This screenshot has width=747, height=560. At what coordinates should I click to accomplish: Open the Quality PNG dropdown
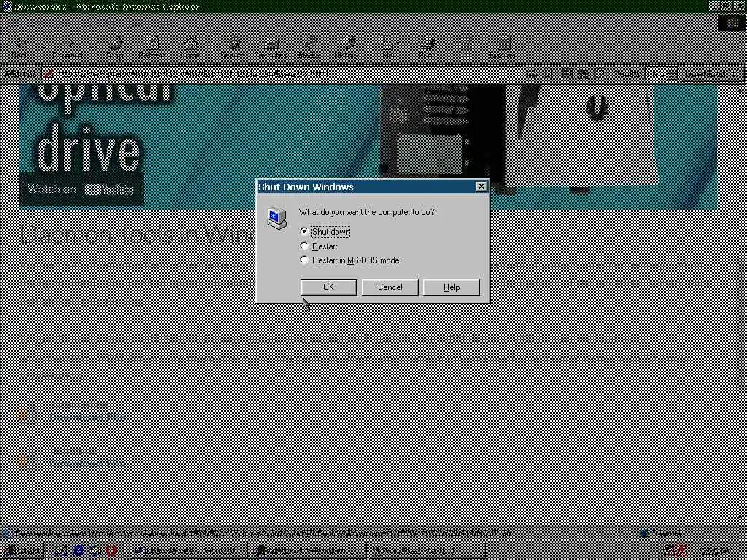[661, 74]
